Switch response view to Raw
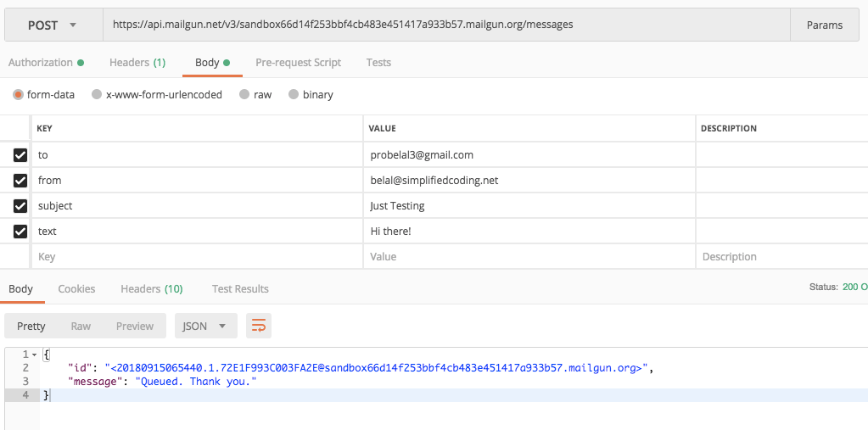This screenshot has height=430, width=868. (x=81, y=326)
